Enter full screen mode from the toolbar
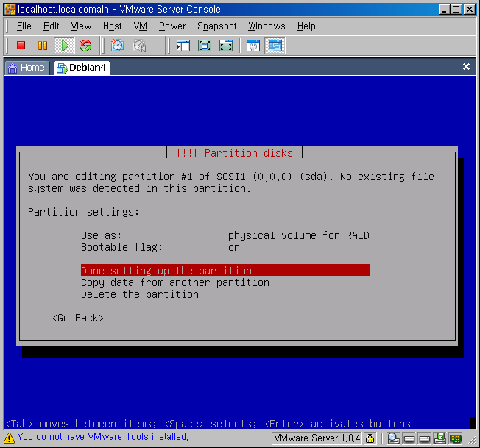 [x=205, y=46]
